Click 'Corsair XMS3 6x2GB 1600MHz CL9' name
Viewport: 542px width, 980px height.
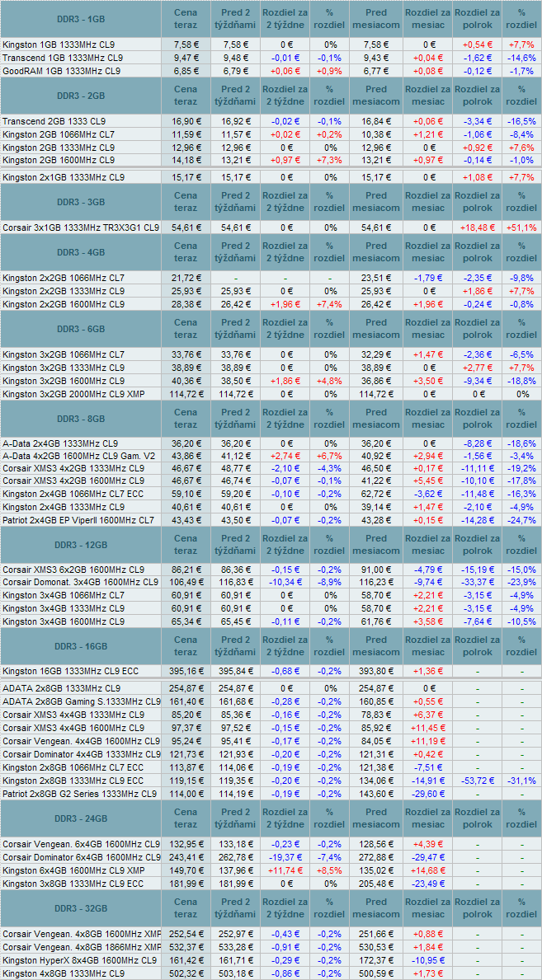74,570
